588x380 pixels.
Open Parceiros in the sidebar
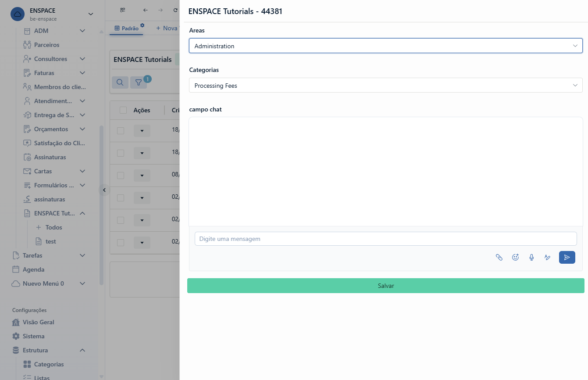46,45
